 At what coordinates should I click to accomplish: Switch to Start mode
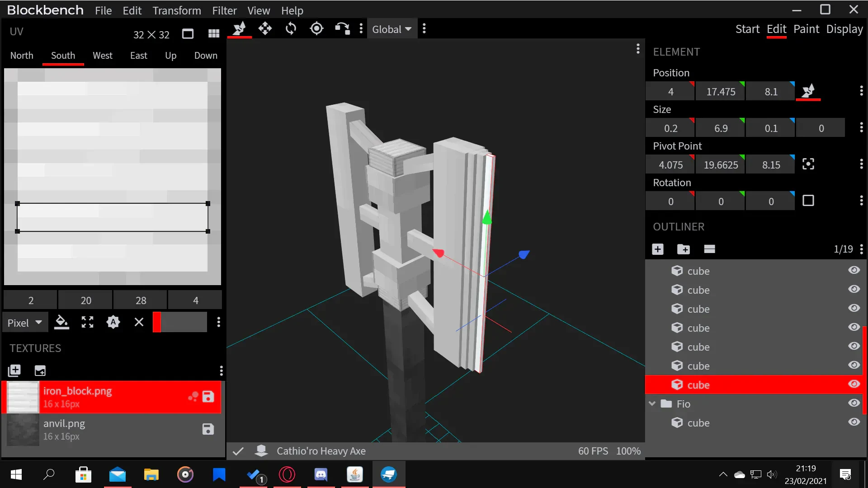(747, 29)
